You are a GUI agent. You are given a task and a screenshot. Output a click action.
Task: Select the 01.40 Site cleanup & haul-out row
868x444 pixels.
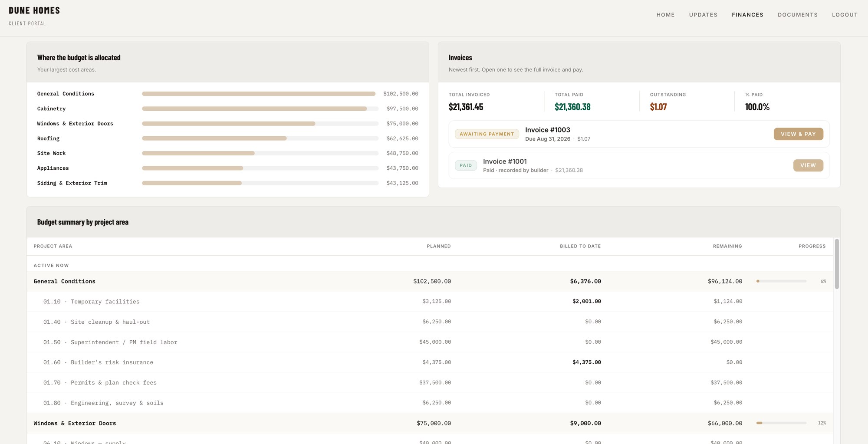point(430,322)
